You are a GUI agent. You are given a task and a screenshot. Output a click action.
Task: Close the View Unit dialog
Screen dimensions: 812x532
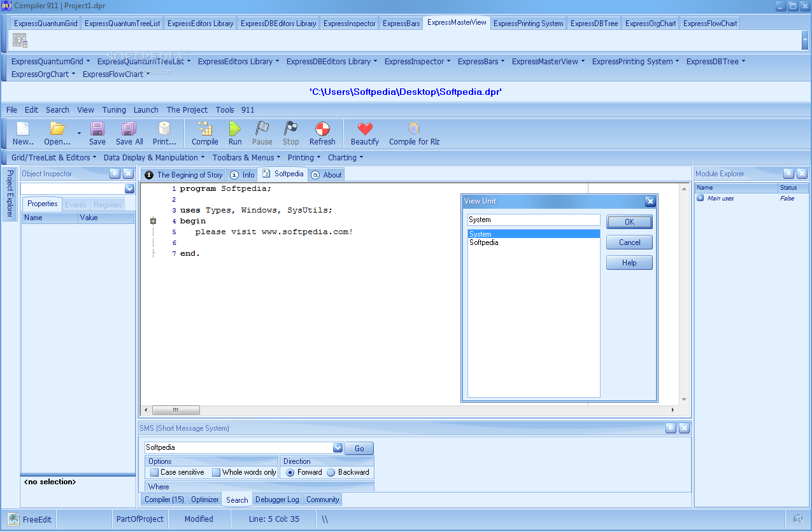(x=650, y=201)
